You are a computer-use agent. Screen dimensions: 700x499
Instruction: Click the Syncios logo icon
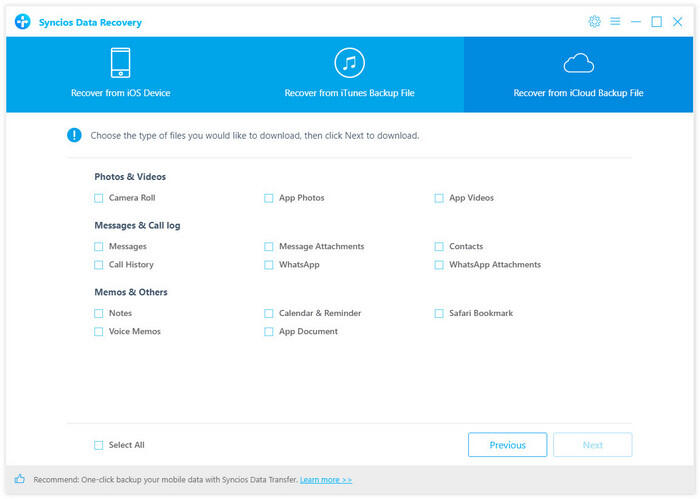[x=22, y=22]
